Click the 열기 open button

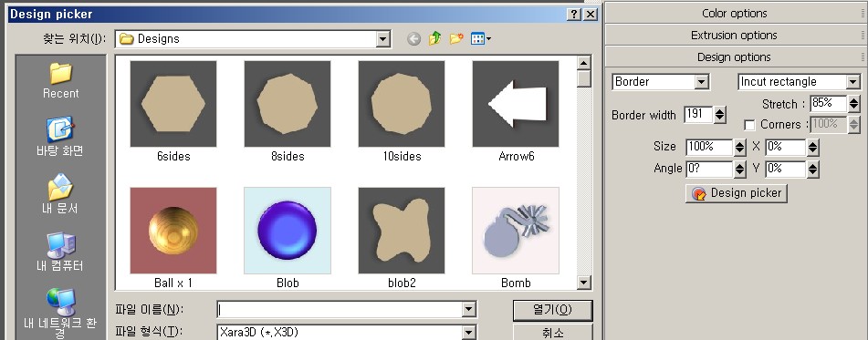pyautogui.click(x=552, y=310)
